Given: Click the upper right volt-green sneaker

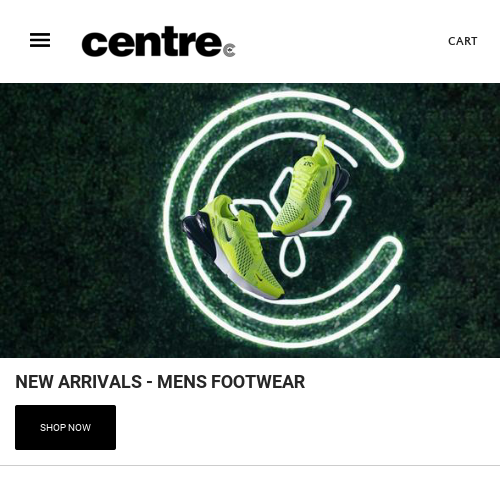Looking at the screenshot, I should pyautogui.click(x=310, y=188).
